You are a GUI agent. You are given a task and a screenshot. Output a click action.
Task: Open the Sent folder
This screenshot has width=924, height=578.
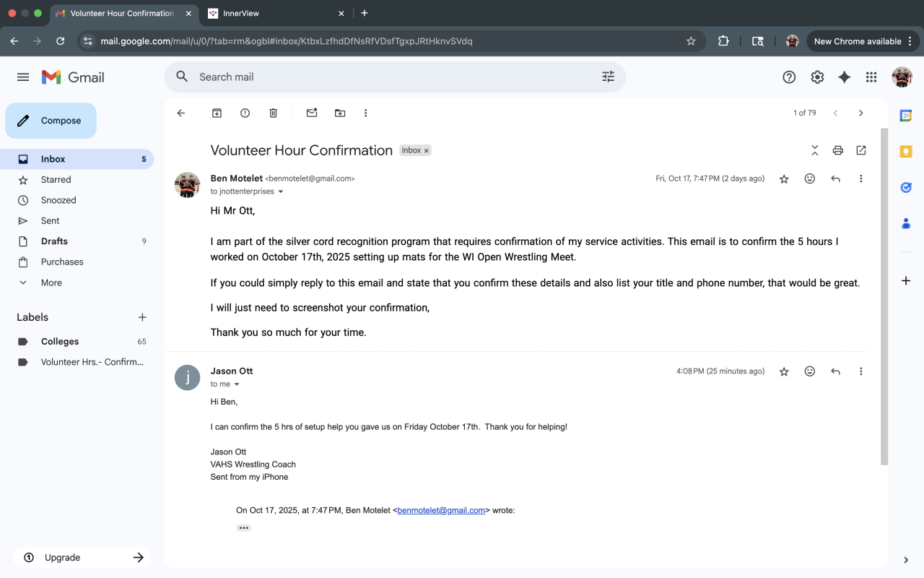click(x=51, y=220)
